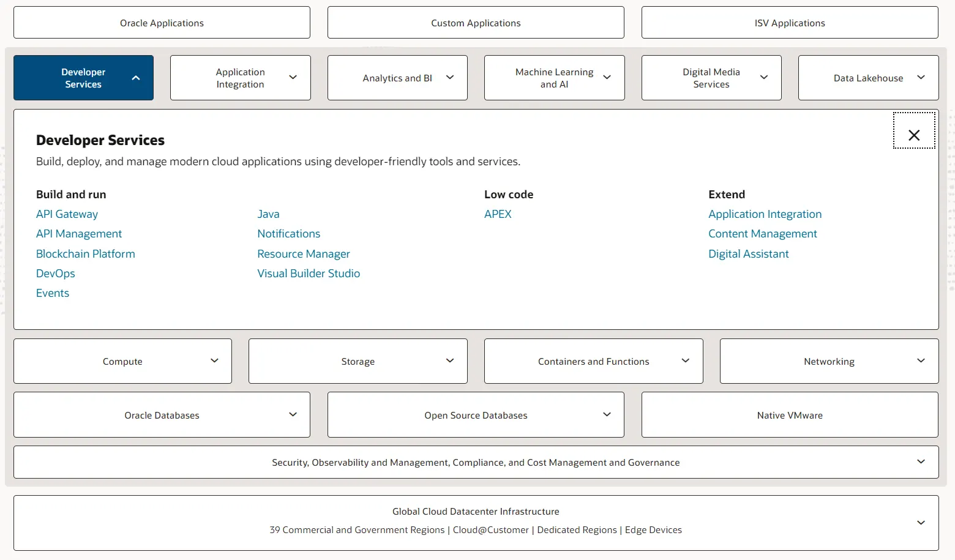Collapse the Developer Services tile chevron

[136, 78]
